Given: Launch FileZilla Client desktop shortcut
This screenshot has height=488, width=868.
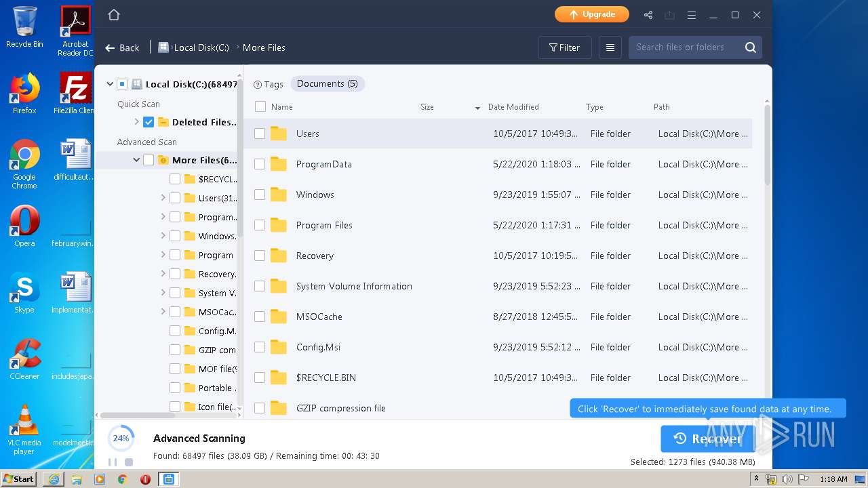Looking at the screenshot, I should pyautogui.click(x=75, y=94).
